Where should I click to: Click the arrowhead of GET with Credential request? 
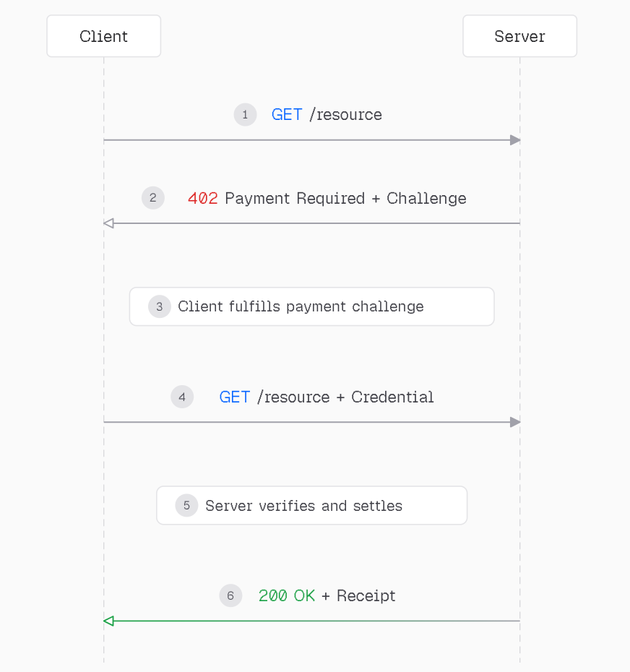[x=515, y=422]
